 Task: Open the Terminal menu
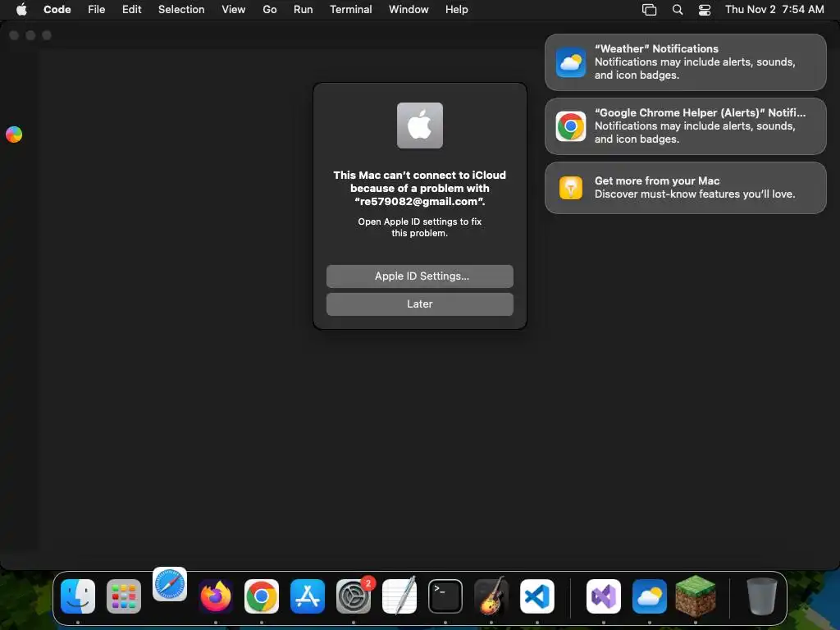coord(351,10)
